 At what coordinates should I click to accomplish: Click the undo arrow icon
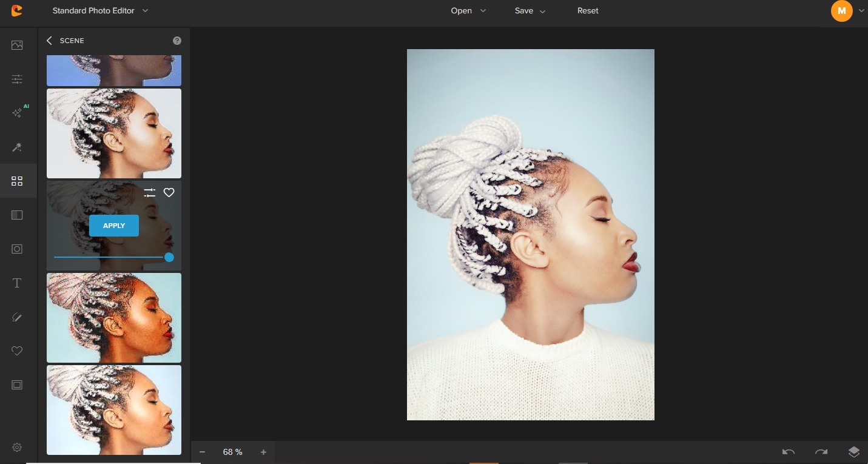(789, 452)
